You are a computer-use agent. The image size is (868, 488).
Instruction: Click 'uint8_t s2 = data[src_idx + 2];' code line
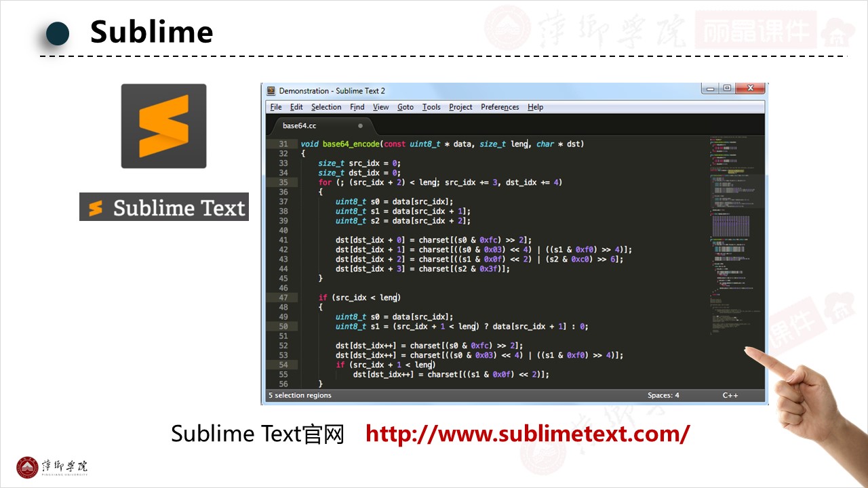pyautogui.click(x=403, y=221)
